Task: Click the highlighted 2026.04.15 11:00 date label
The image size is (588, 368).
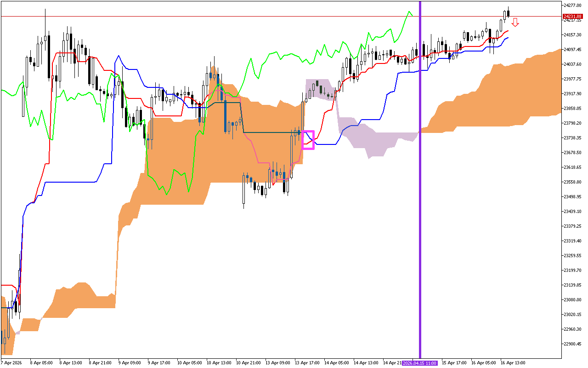Action: coord(419,363)
